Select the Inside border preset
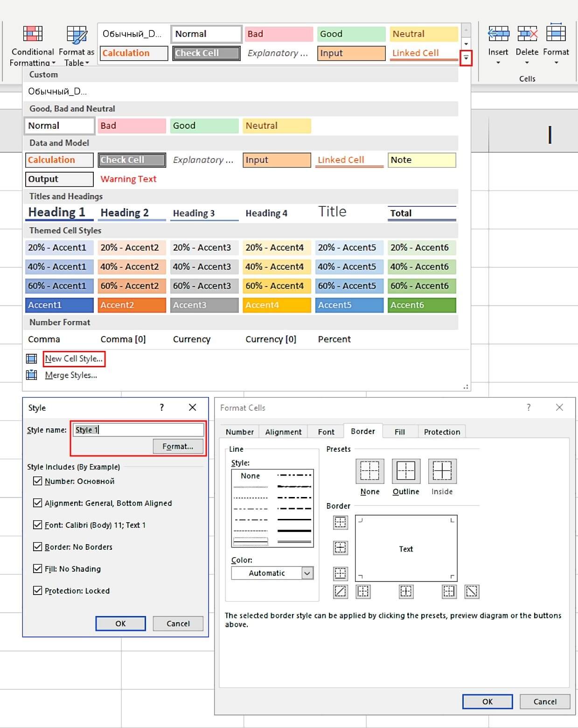 (x=442, y=471)
